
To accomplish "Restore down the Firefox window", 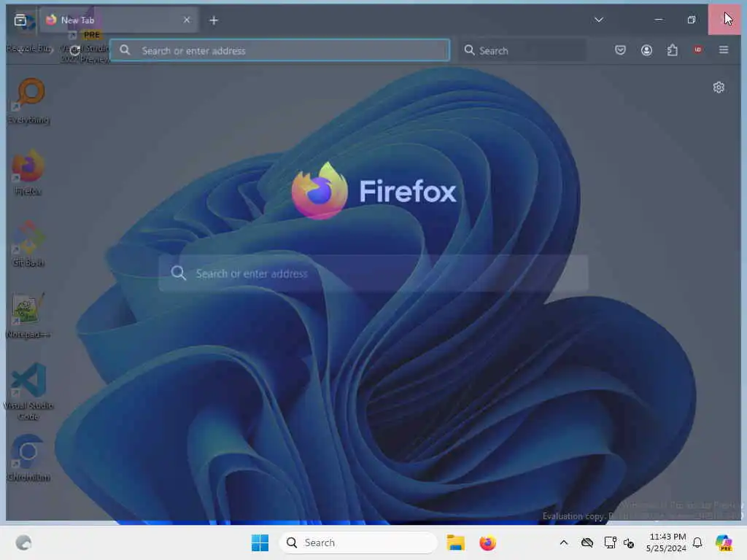I will click(692, 20).
